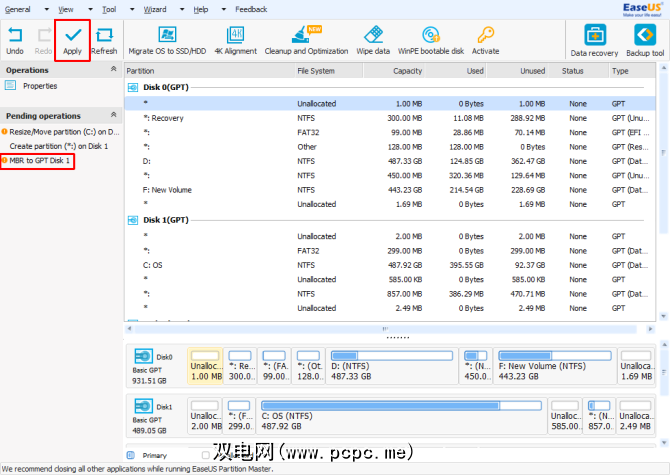Select the C: OS partition row
The height and width of the screenshot is (475, 670).
tap(390, 265)
